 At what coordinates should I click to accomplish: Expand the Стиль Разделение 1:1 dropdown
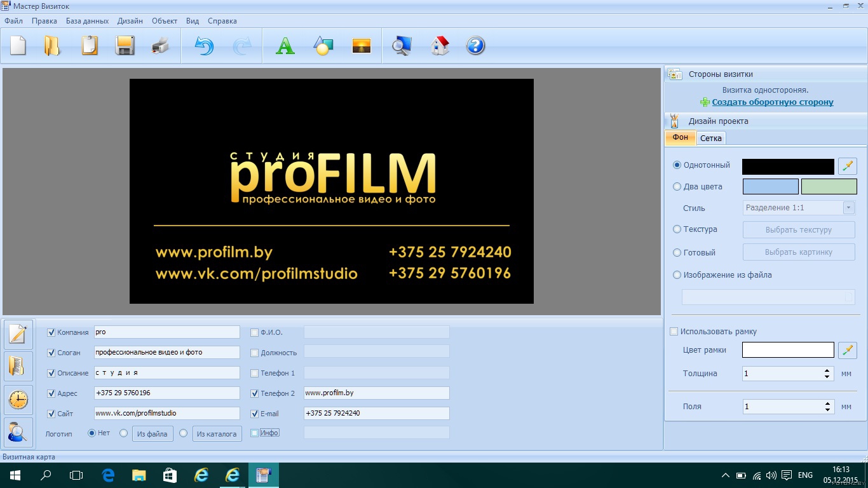coord(848,208)
